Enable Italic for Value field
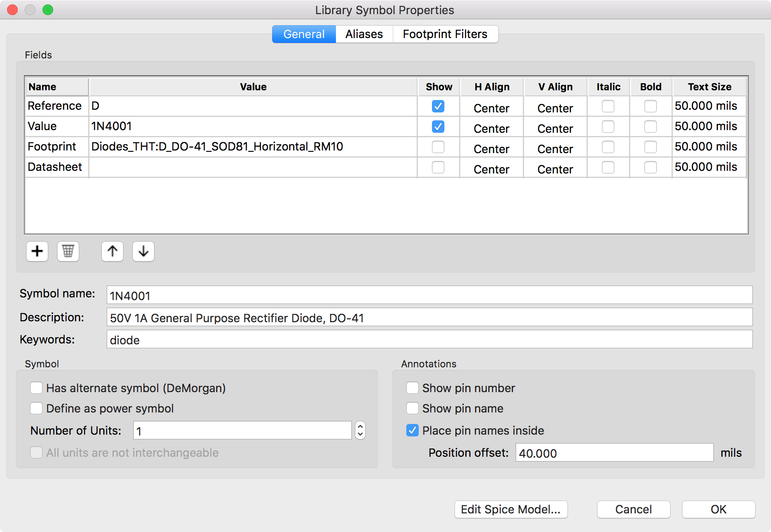The height and width of the screenshot is (532, 771). [x=608, y=127]
